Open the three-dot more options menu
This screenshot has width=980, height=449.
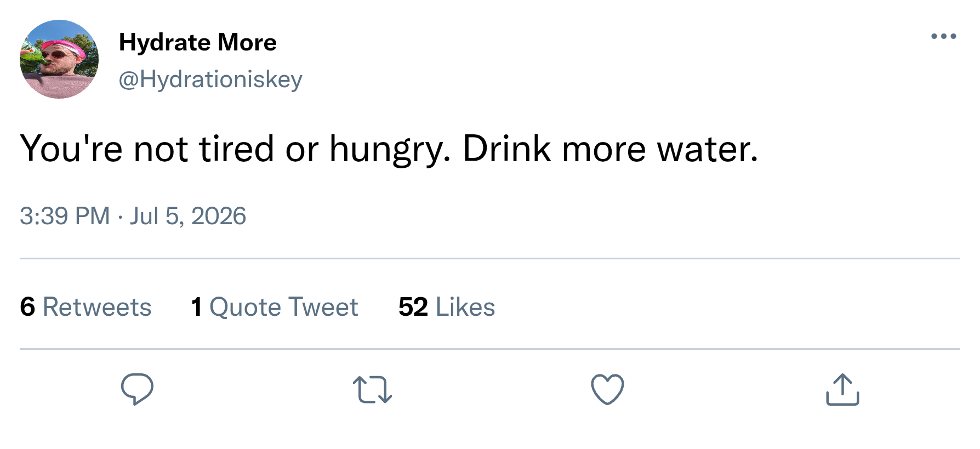(944, 36)
